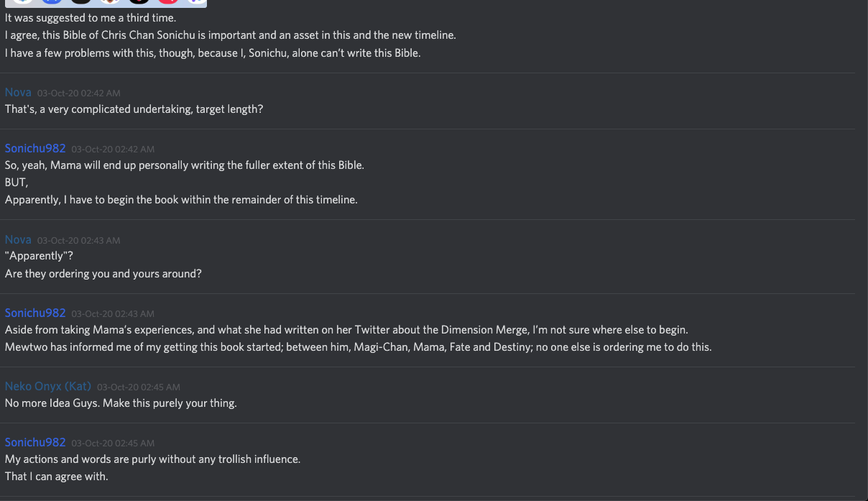This screenshot has height=501, width=868.
Task: Click the 02:42 AM timestamp next to Nova
Action: (x=79, y=93)
